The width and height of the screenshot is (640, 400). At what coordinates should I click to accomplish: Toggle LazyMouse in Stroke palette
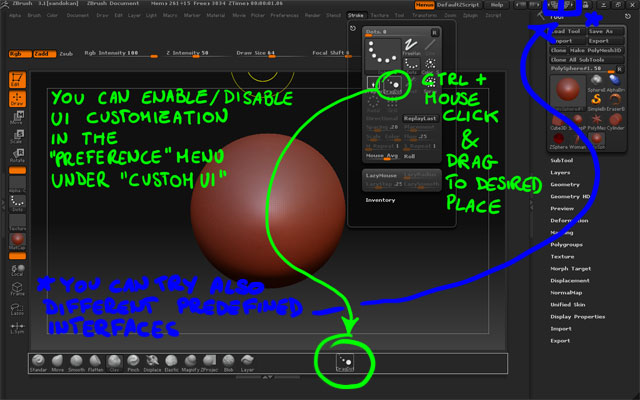click(x=381, y=176)
